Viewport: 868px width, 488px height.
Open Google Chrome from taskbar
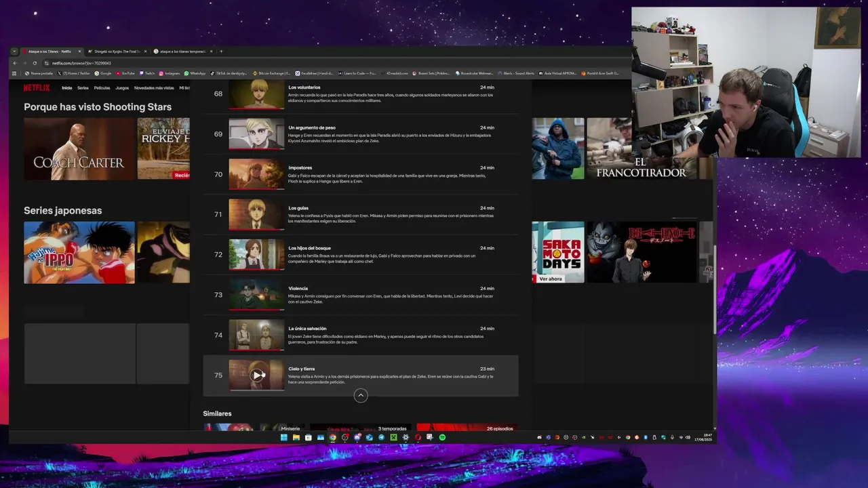[333, 437]
